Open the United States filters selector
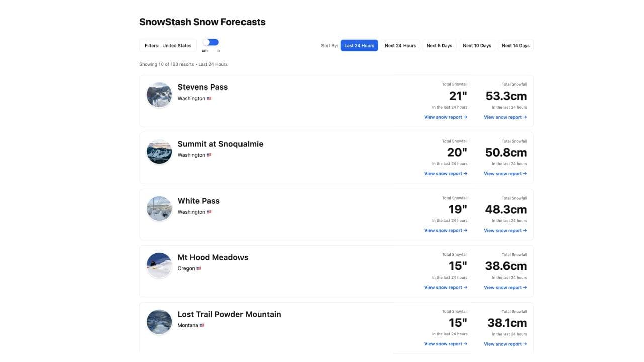The width and height of the screenshot is (644, 362). [x=168, y=46]
